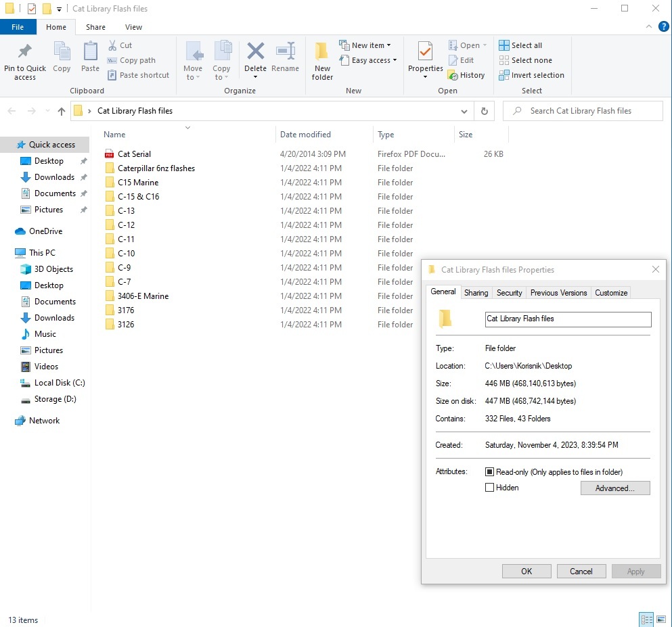Open Quick Access Toolbar customize dropdown
Viewport: 672px width, 627px height.
tap(59, 9)
